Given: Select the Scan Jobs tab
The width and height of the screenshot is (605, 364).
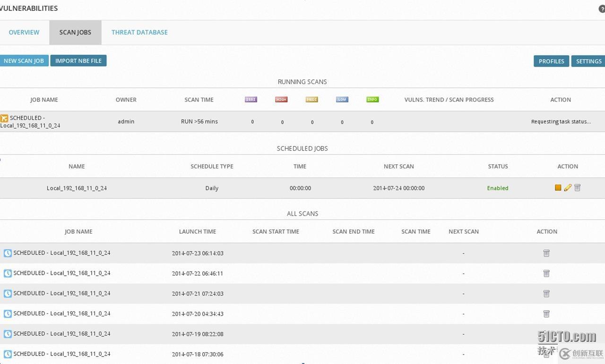Looking at the screenshot, I should (x=75, y=33).
